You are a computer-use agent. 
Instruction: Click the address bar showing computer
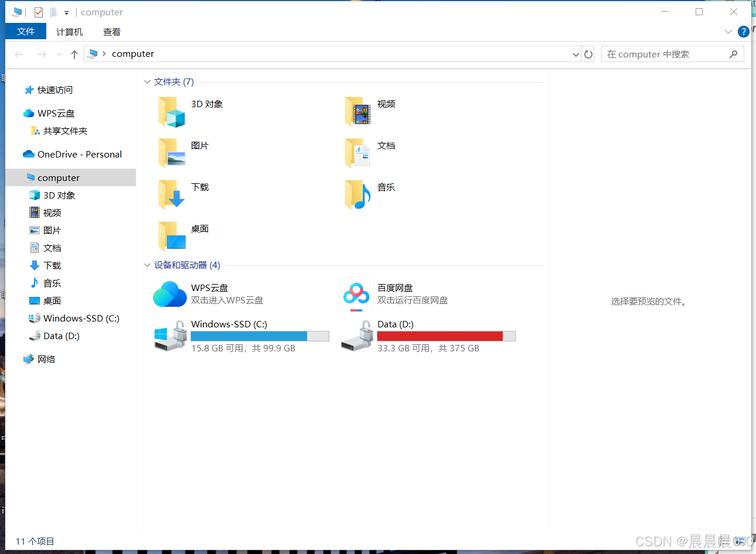point(332,54)
